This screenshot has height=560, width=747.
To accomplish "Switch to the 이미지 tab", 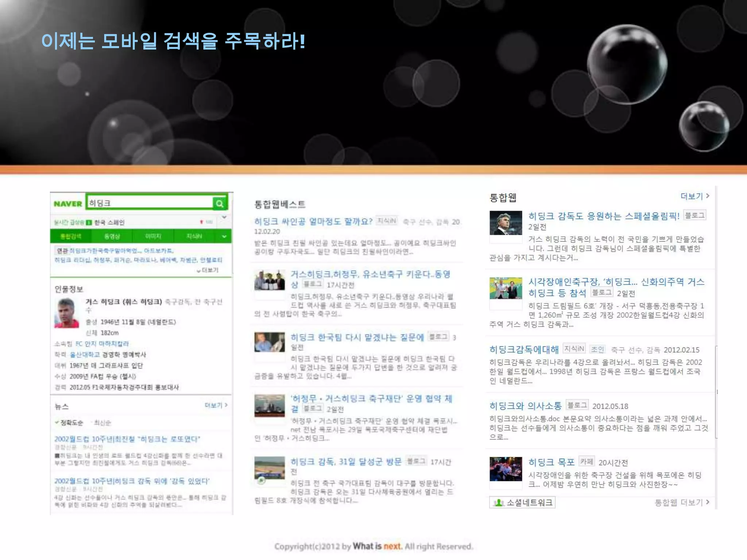I will coord(153,236).
